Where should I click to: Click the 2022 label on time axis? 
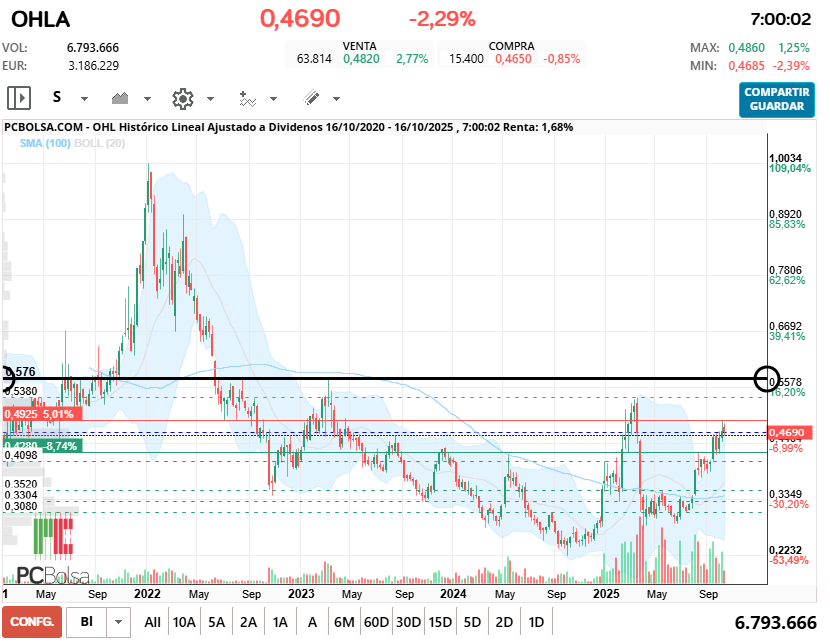(147, 594)
